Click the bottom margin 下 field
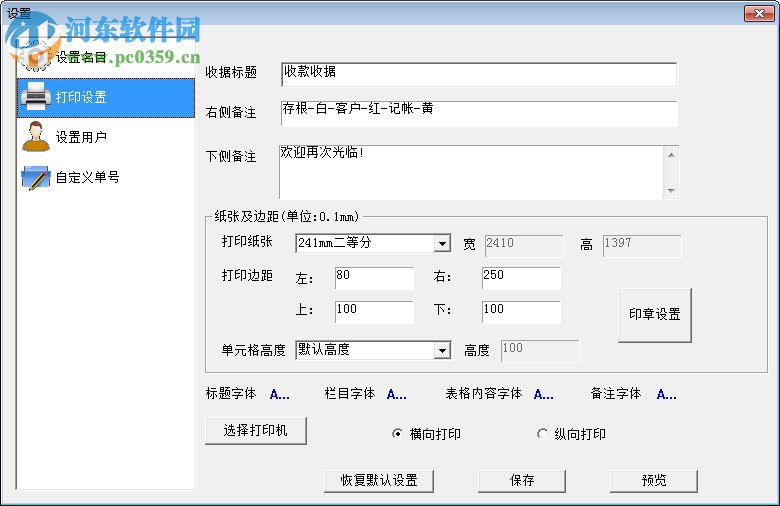The width and height of the screenshot is (780, 506). (521, 312)
